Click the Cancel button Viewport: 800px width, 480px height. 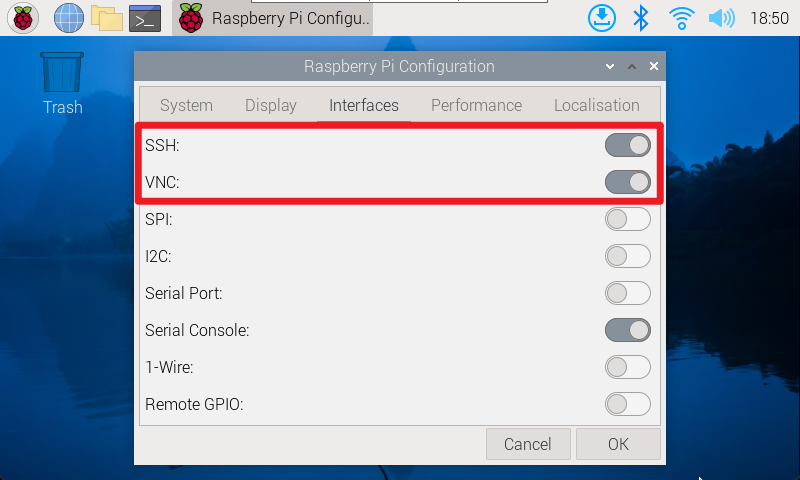528,444
